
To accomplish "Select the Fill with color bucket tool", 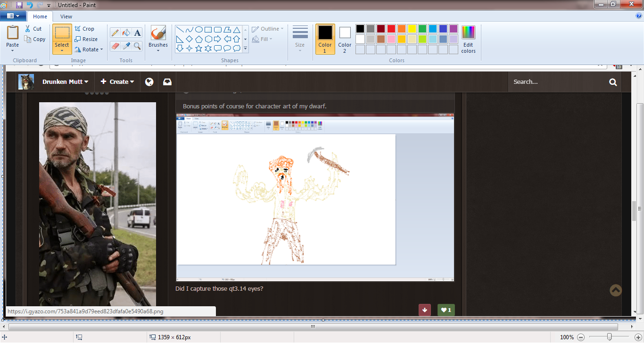I will coord(126,33).
